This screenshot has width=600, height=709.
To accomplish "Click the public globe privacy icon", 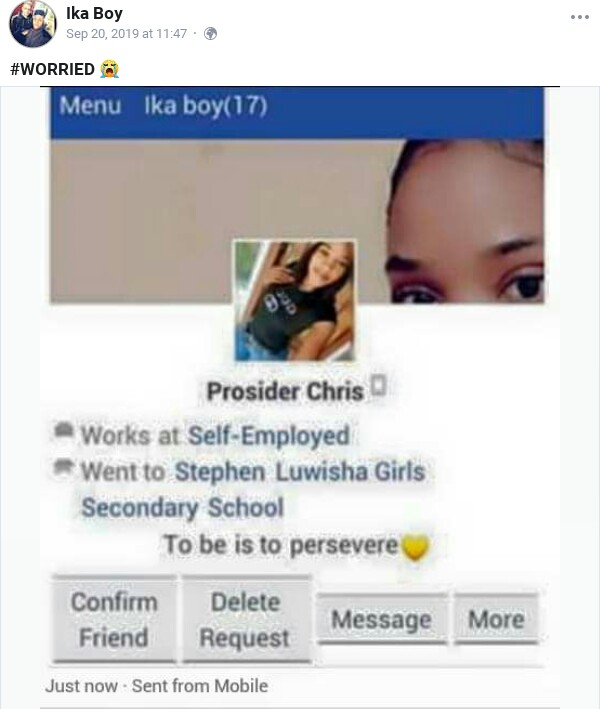I will click(x=210, y=33).
